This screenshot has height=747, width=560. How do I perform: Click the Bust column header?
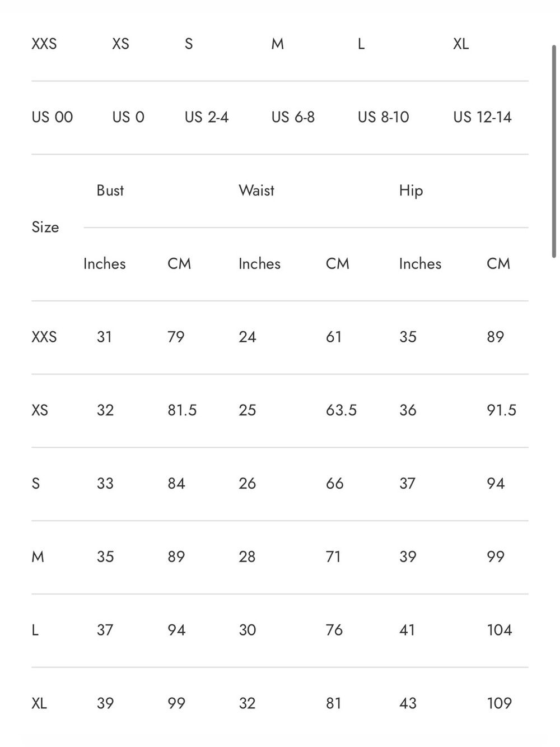110,191
